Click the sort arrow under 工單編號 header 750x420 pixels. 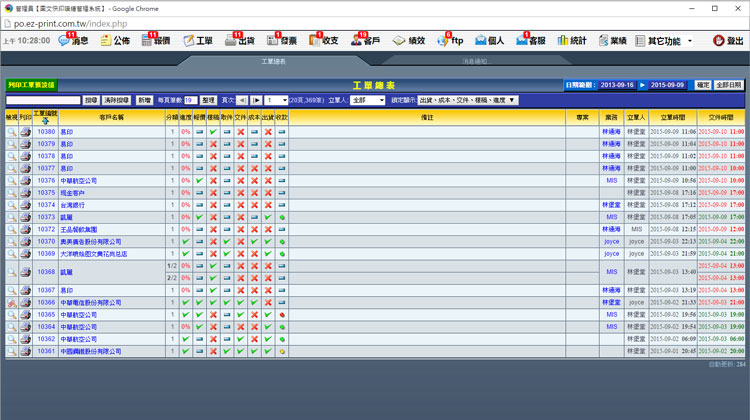click(x=46, y=121)
